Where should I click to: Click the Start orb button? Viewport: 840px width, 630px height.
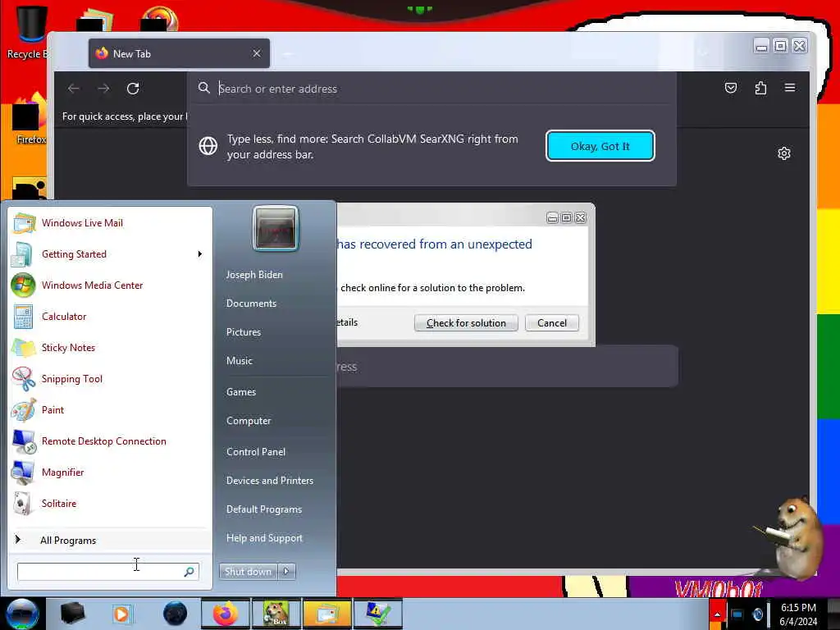pos(22,614)
